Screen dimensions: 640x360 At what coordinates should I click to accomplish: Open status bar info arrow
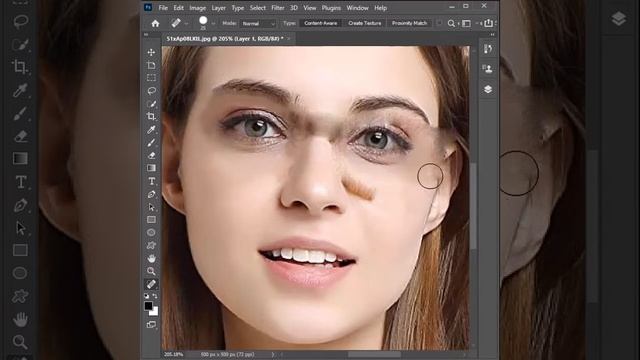273,354
